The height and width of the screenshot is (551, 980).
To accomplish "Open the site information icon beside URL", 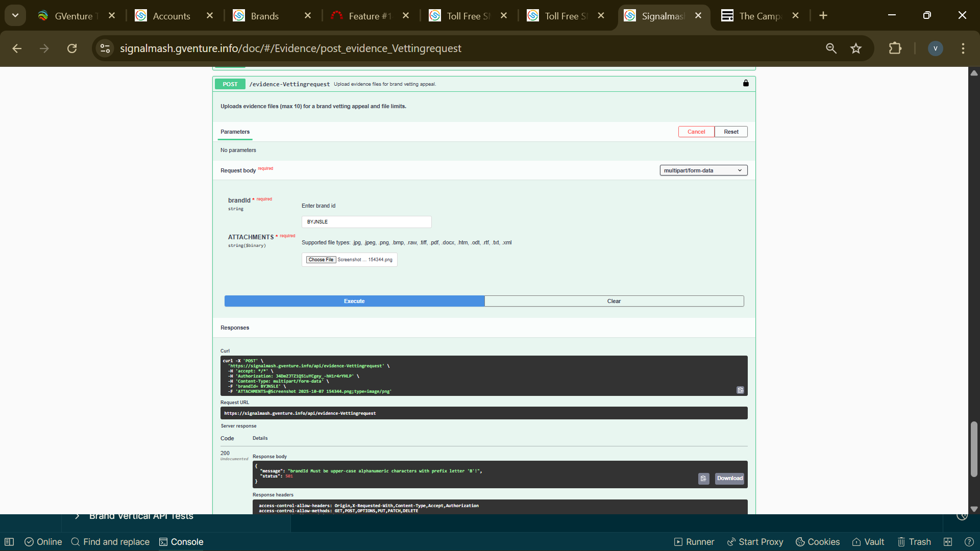I will click(105, 48).
